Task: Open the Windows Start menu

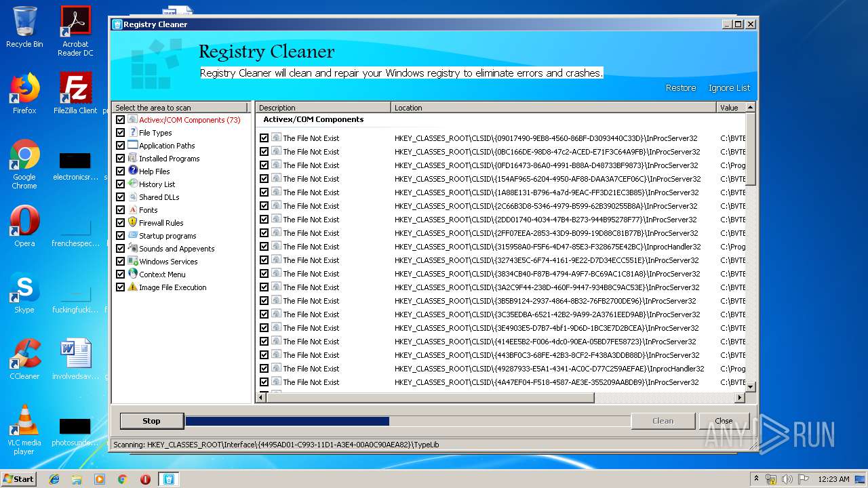Action: (x=18, y=479)
